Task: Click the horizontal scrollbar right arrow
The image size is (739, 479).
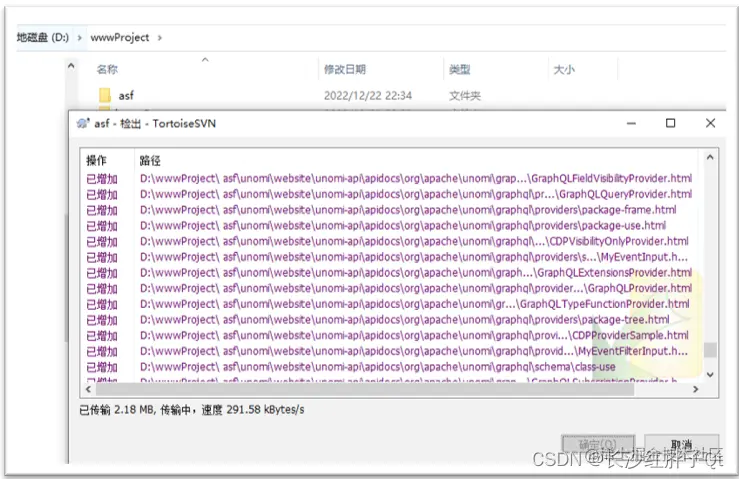Action: [x=695, y=389]
